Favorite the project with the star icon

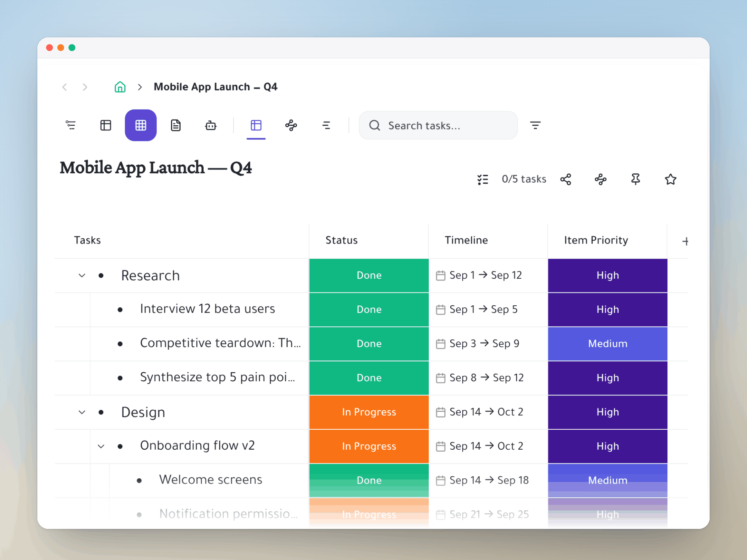pyautogui.click(x=671, y=179)
